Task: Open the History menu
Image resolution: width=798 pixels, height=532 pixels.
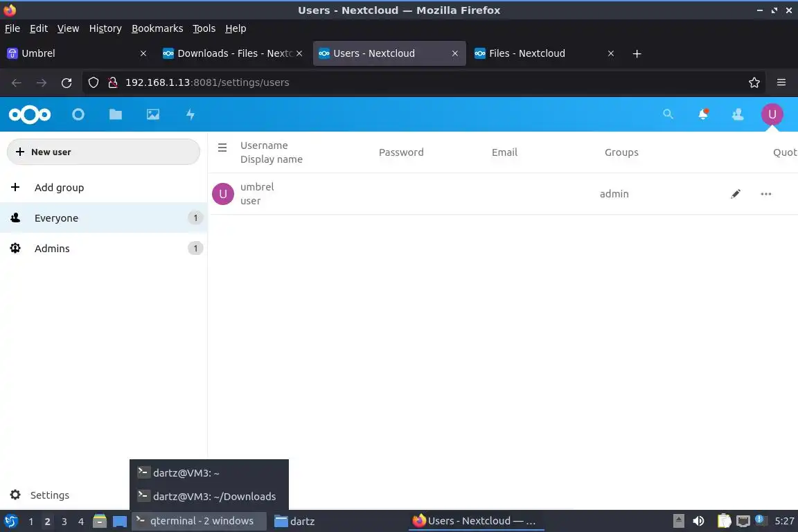Action: pos(105,28)
